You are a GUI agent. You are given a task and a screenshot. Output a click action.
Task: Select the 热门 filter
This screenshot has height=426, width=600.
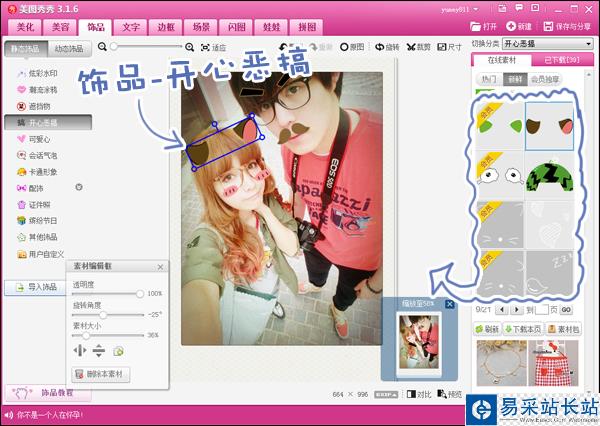(x=489, y=79)
